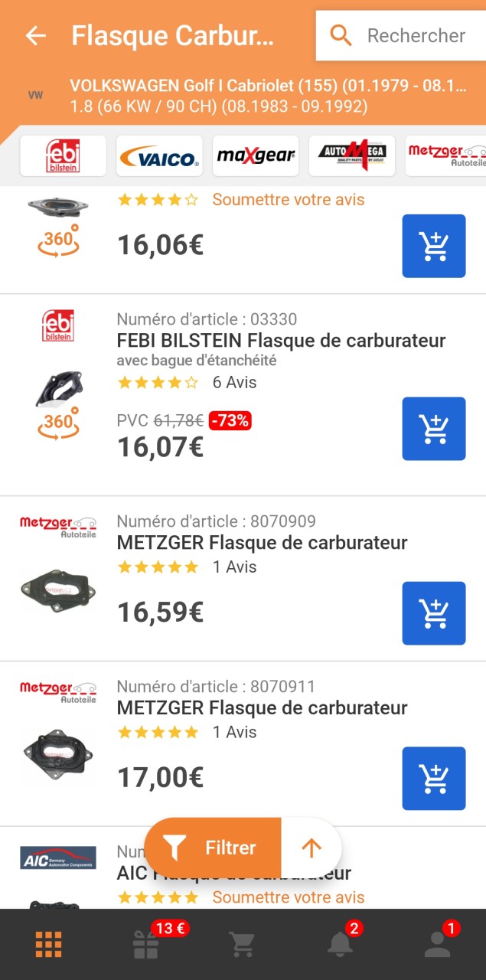The image size is (486, 980).
Task: Open the 360° view of FEBI 03330
Action: pyautogui.click(x=58, y=423)
